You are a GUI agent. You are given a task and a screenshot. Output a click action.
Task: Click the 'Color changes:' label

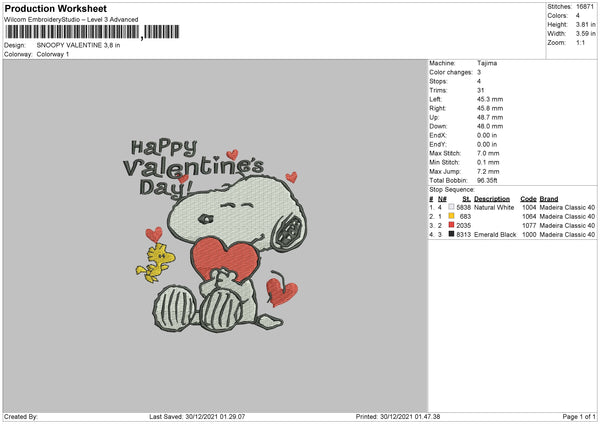pos(451,72)
